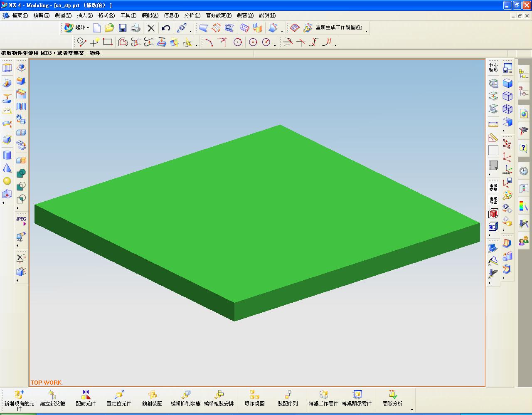Print using the printer icon
Screen dimensions: 532x415
135,28
